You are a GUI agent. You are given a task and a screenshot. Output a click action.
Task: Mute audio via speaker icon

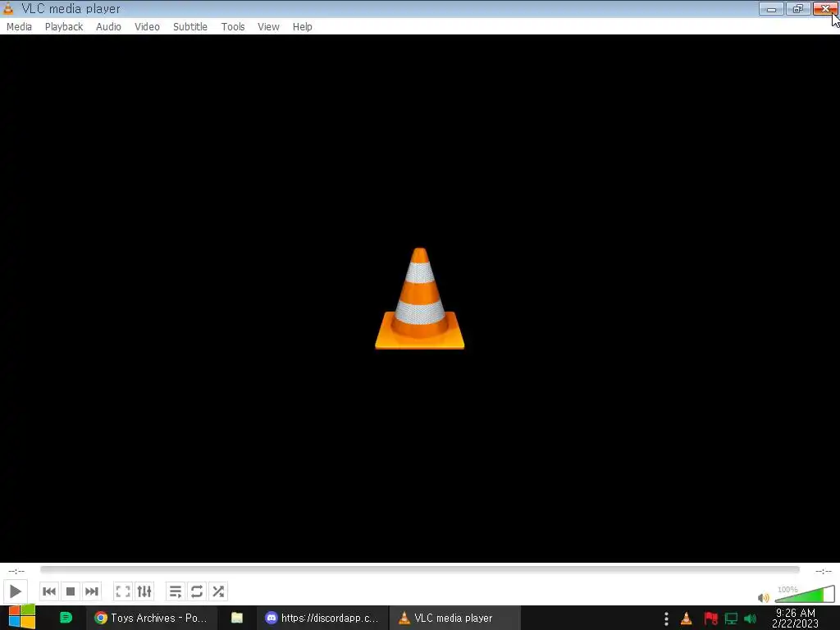point(764,597)
